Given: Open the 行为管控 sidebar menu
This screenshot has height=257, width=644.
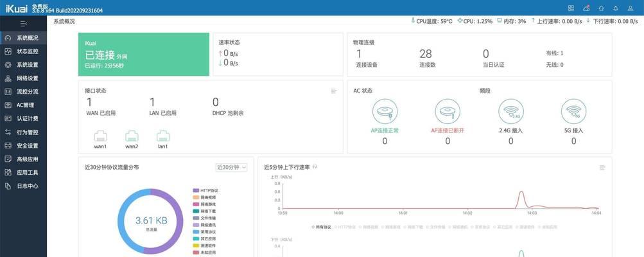Looking at the screenshot, I should (x=23, y=132).
